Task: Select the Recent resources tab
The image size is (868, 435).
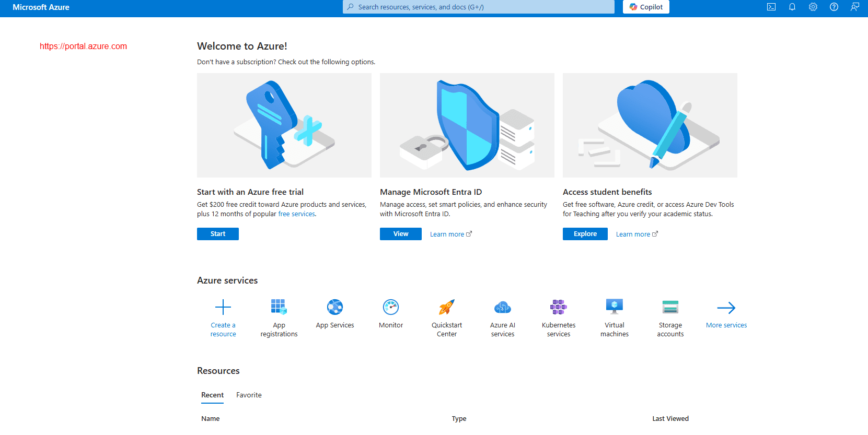Action: pos(212,395)
